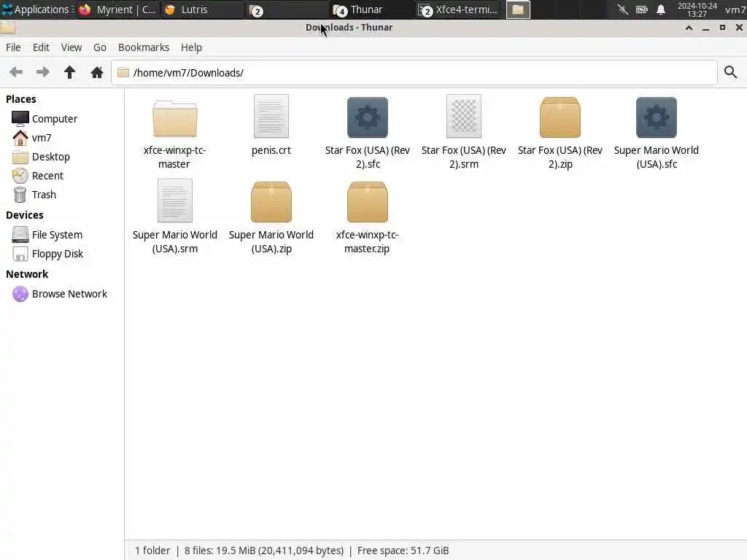Click the 'Places' header in sidebar
Screen dimensions: 747x560
[x=21, y=99]
